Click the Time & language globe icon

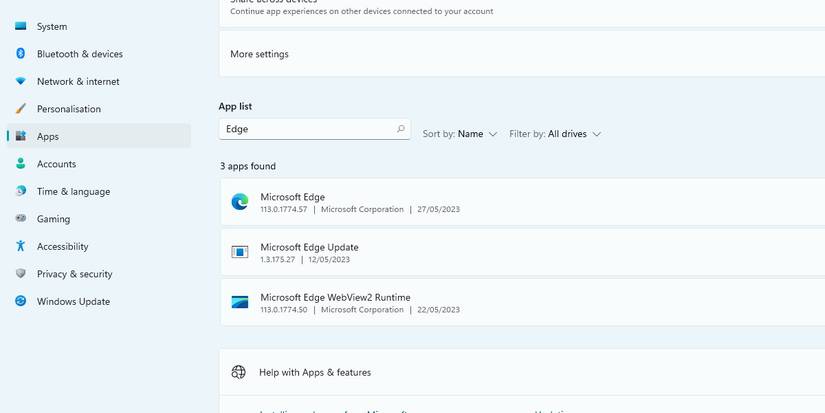(20, 191)
